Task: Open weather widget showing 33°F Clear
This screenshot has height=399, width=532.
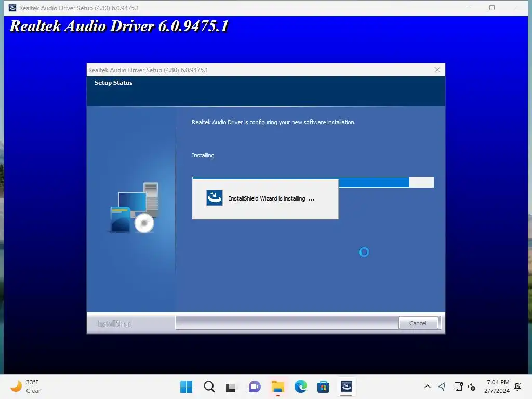Action: [x=25, y=387]
